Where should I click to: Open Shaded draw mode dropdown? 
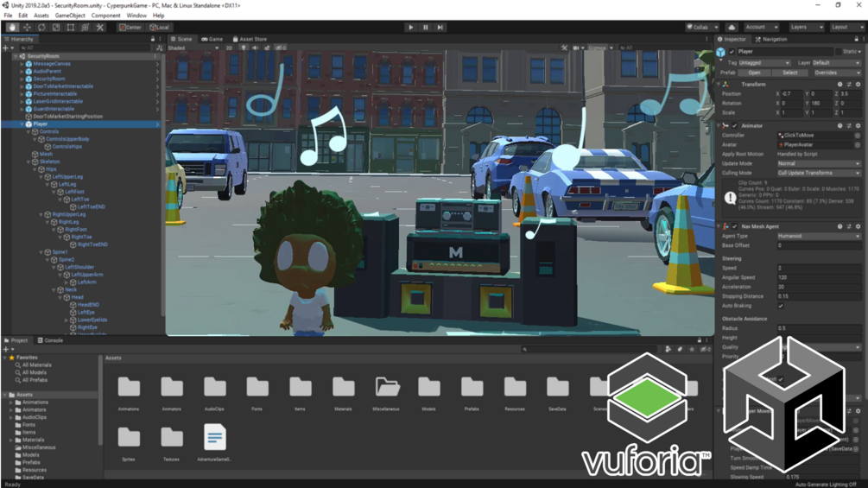[193, 48]
